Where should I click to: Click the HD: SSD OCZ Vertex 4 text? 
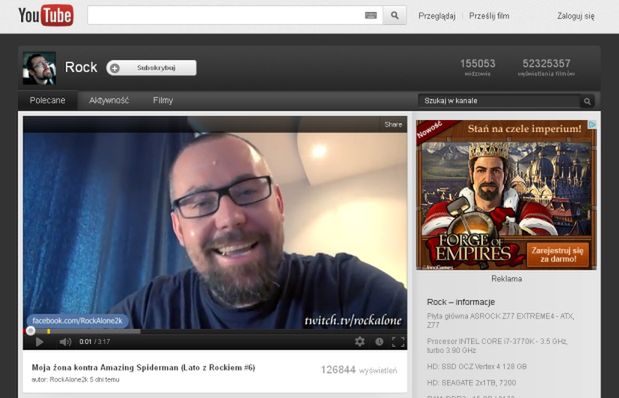tap(476, 366)
